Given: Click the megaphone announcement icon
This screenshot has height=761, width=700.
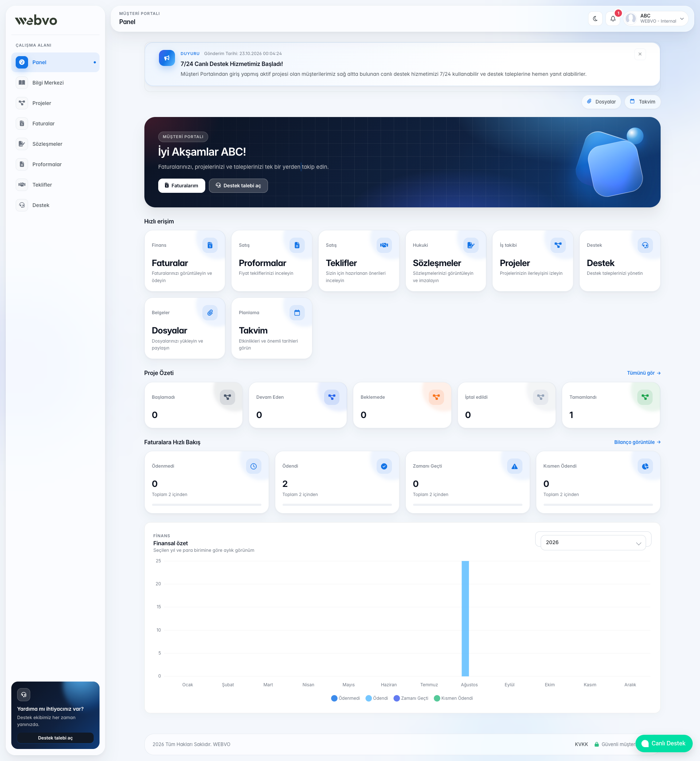Looking at the screenshot, I should [x=167, y=58].
